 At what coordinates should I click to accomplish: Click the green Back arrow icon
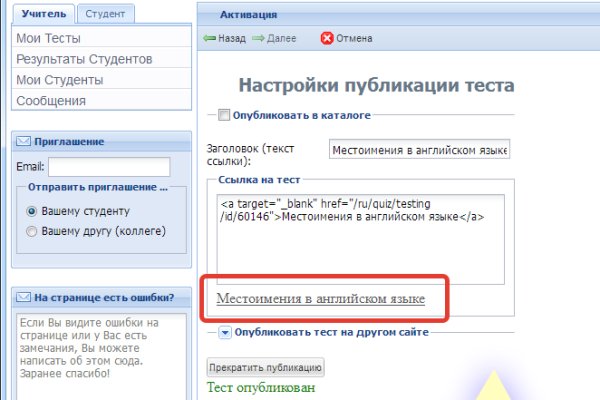[x=209, y=38]
